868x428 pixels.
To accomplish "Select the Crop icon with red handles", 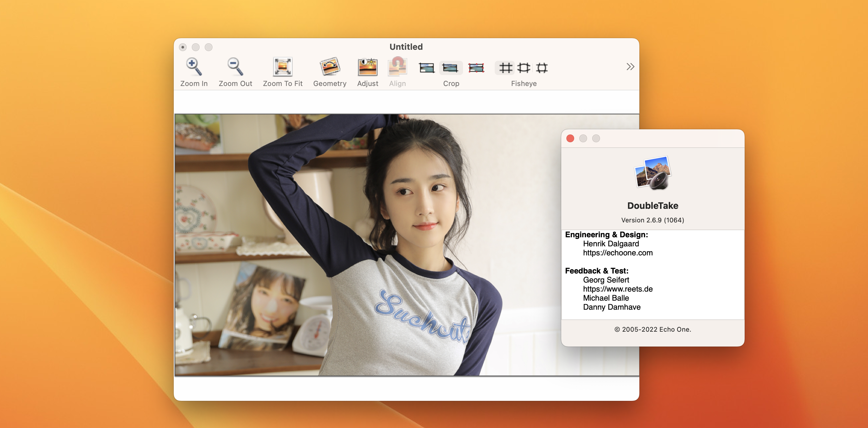I will coord(476,68).
